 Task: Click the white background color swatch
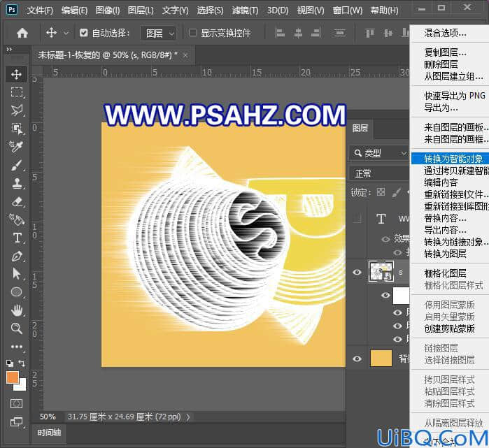pos(22,386)
